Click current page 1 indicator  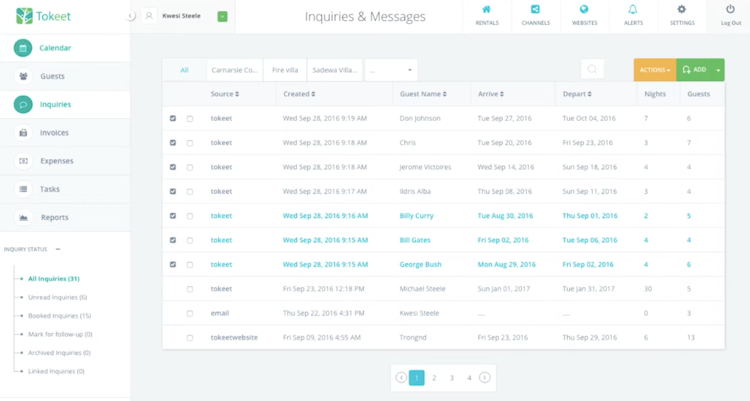pos(417,378)
